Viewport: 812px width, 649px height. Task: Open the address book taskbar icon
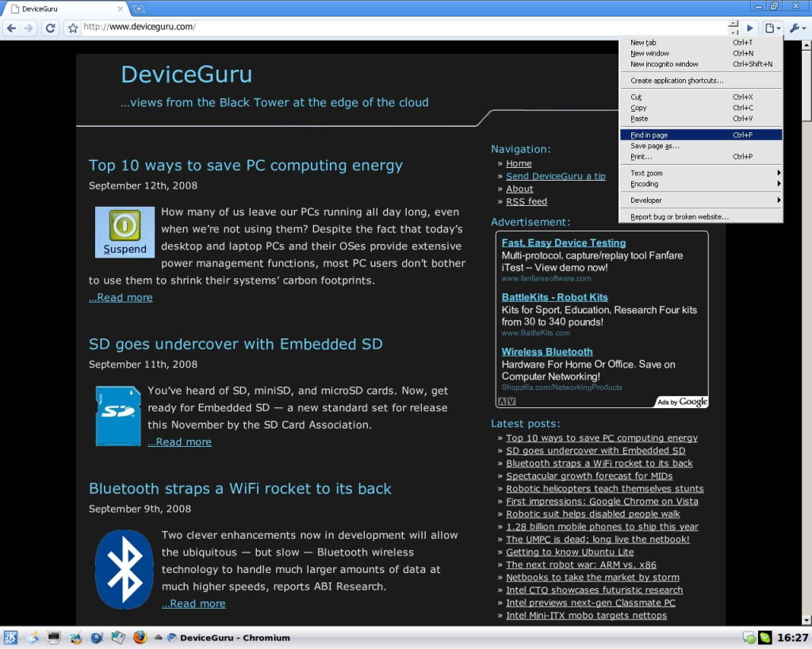pos(118,638)
